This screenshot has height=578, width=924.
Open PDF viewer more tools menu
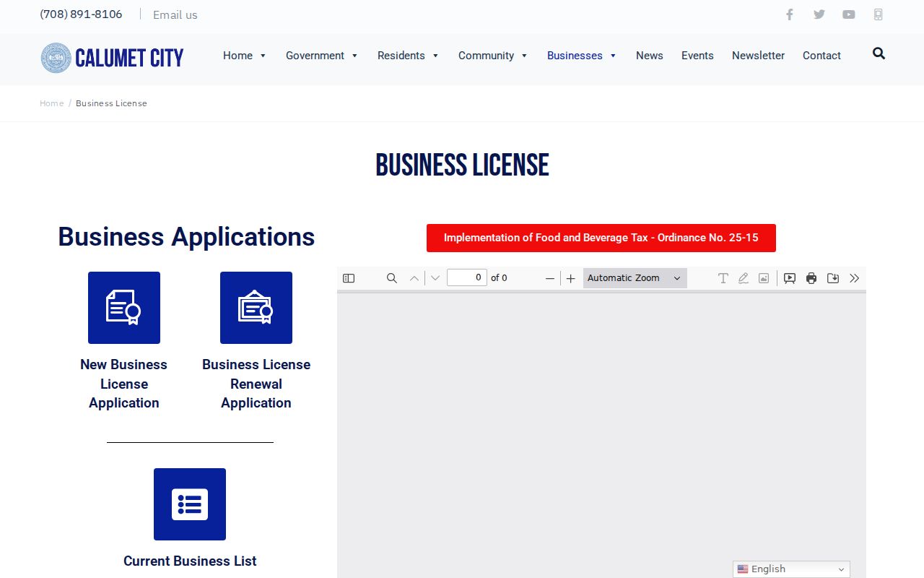(x=855, y=278)
